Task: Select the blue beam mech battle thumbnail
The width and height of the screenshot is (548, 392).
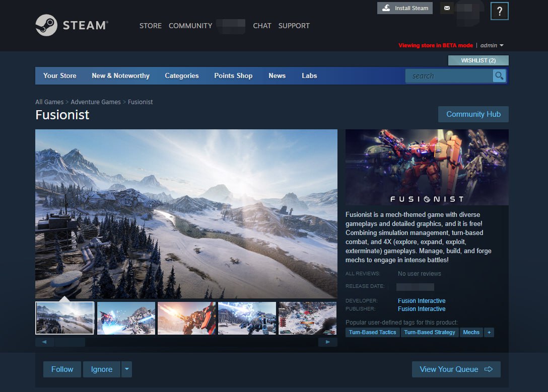Action: pos(247,318)
